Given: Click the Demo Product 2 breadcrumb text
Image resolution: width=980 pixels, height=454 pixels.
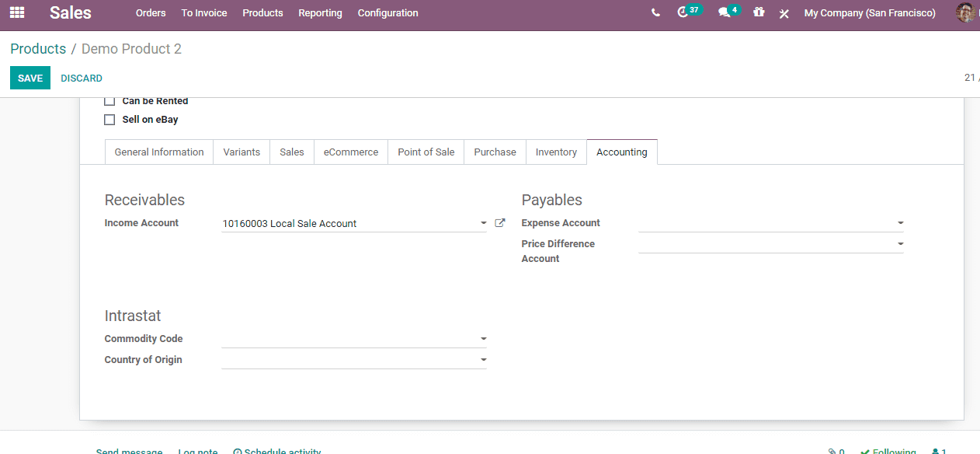Looking at the screenshot, I should [131, 49].
